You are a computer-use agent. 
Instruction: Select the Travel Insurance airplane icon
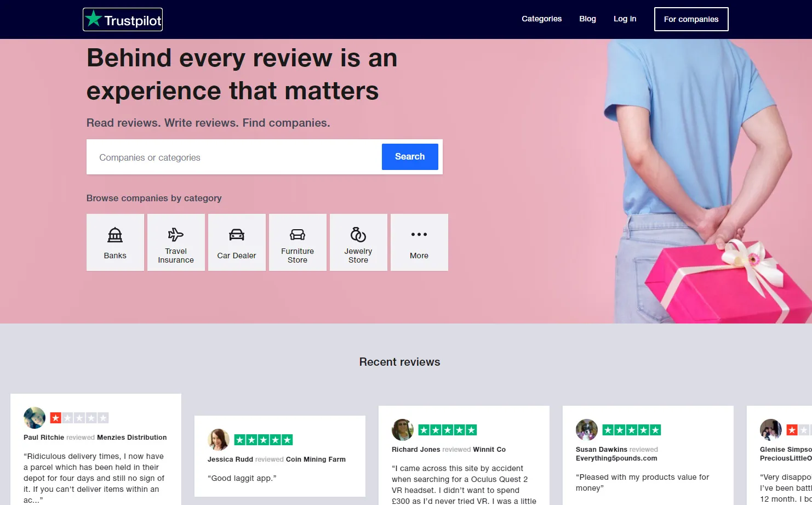pos(176,235)
